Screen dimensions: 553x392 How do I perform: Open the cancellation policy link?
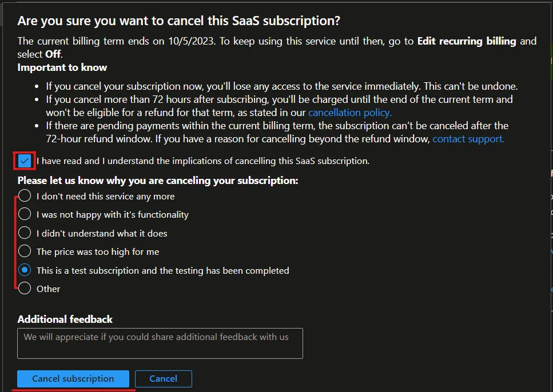pyautogui.click(x=350, y=113)
